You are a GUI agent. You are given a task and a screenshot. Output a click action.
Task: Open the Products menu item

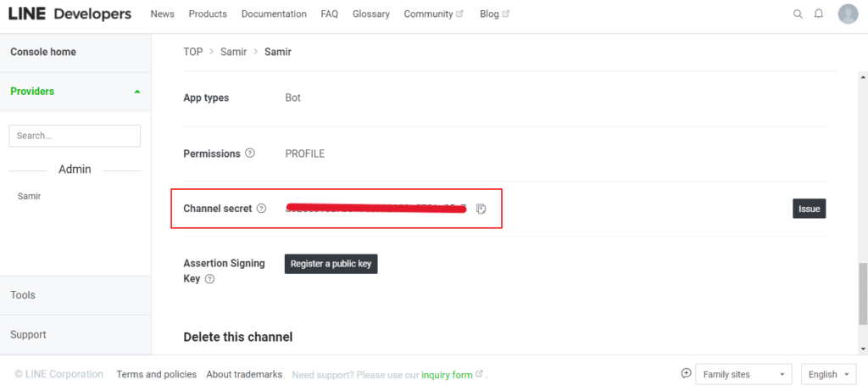pos(208,14)
